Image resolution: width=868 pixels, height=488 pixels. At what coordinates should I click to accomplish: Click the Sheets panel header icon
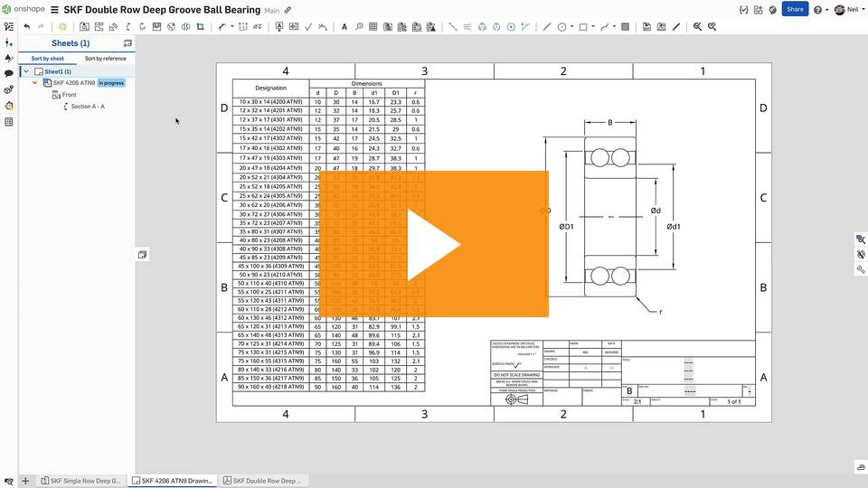coord(127,43)
